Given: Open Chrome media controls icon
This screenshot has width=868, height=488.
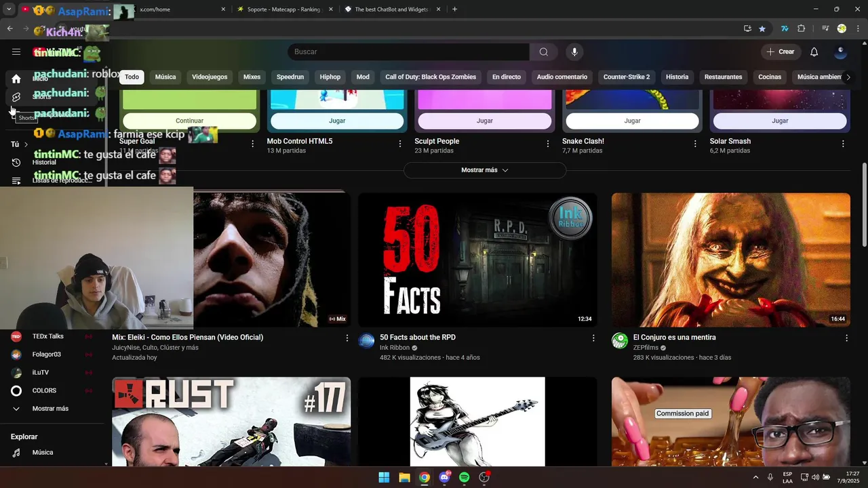Looking at the screenshot, I should (825, 28).
